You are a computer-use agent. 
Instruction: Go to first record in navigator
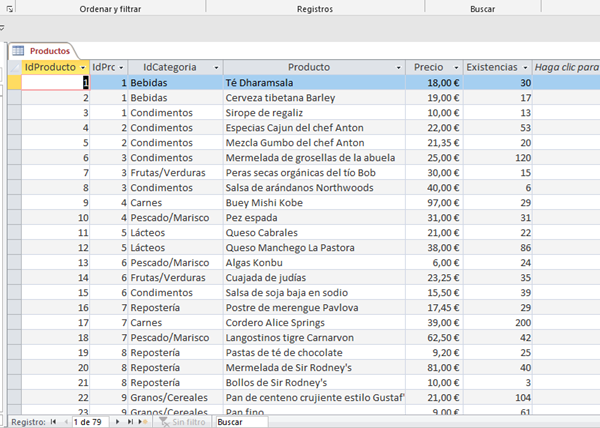pyautogui.click(x=53, y=422)
